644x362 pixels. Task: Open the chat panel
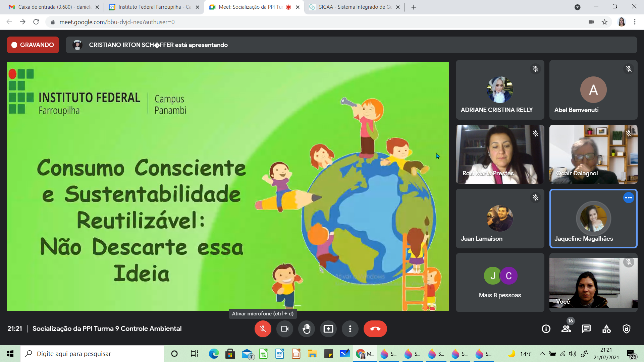point(586,329)
